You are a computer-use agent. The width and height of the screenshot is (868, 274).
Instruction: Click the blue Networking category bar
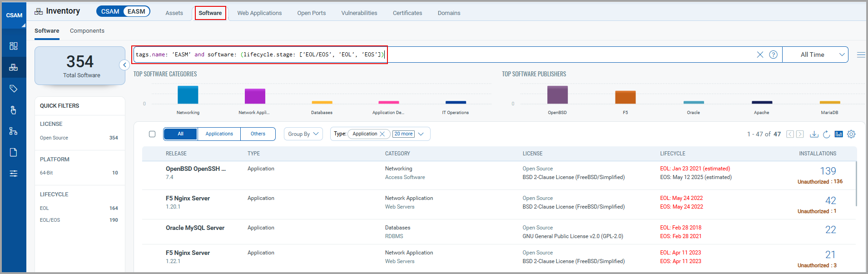188,95
